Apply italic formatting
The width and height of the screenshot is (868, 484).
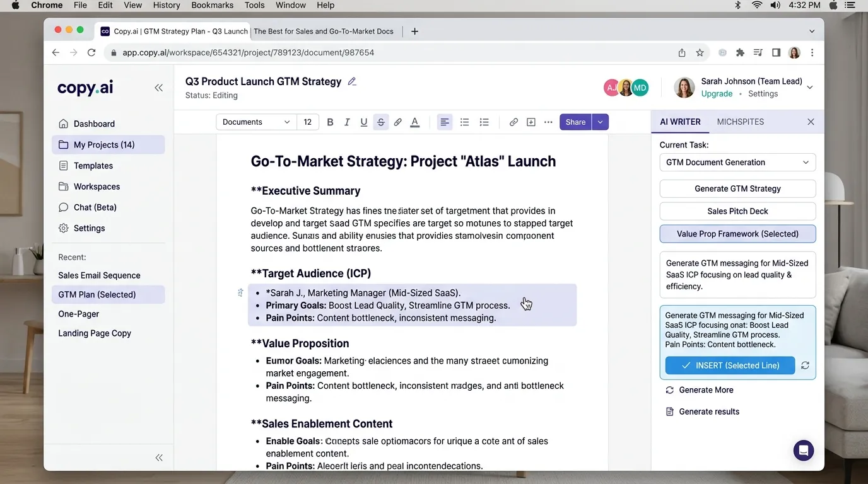347,122
